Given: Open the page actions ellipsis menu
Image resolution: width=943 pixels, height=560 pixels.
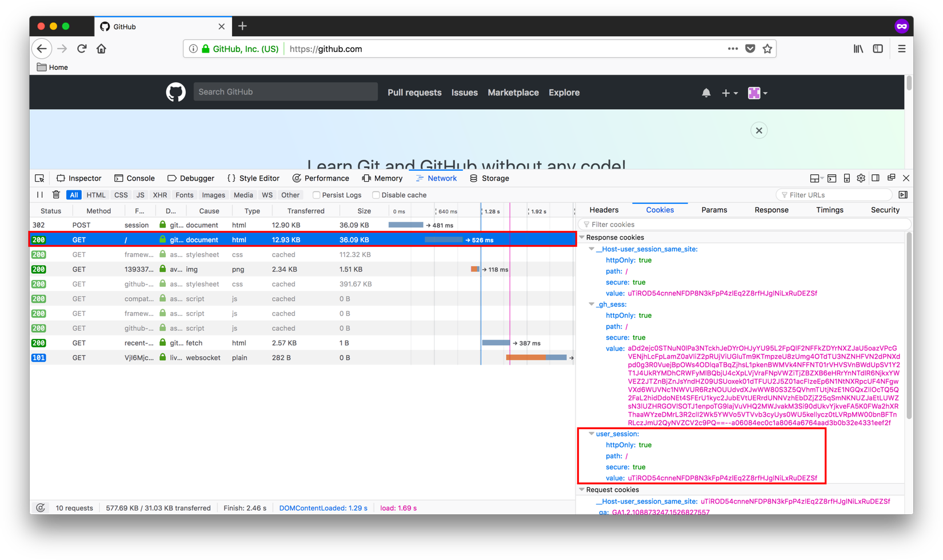Looking at the screenshot, I should (x=733, y=49).
